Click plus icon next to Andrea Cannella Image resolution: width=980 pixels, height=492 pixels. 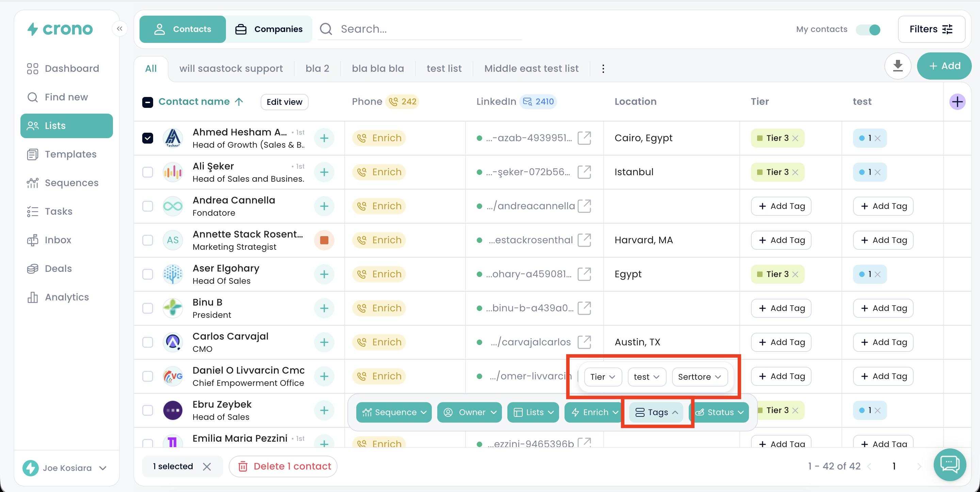click(x=324, y=206)
